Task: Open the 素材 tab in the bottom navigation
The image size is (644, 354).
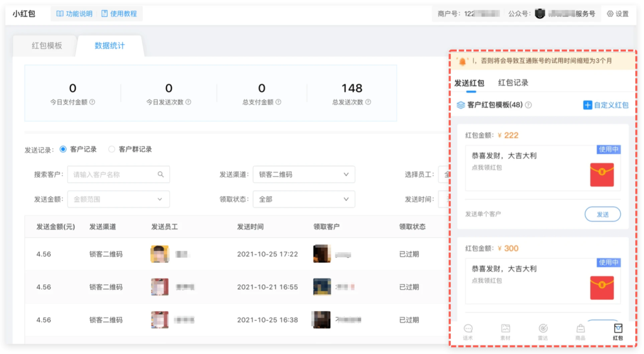Action: [x=506, y=332]
